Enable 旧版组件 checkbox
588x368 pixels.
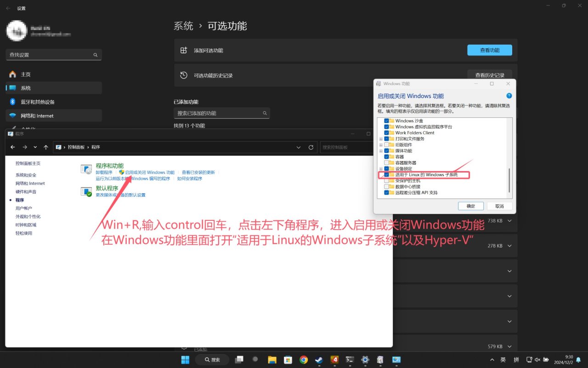click(x=386, y=145)
